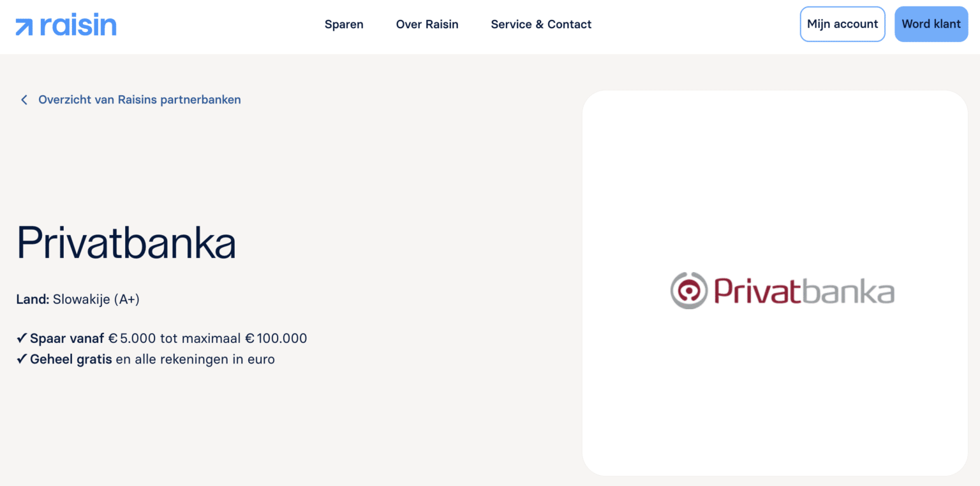Click the 'Land: Slowakije (A+)' text

pyautogui.click(x=78, y=299)
